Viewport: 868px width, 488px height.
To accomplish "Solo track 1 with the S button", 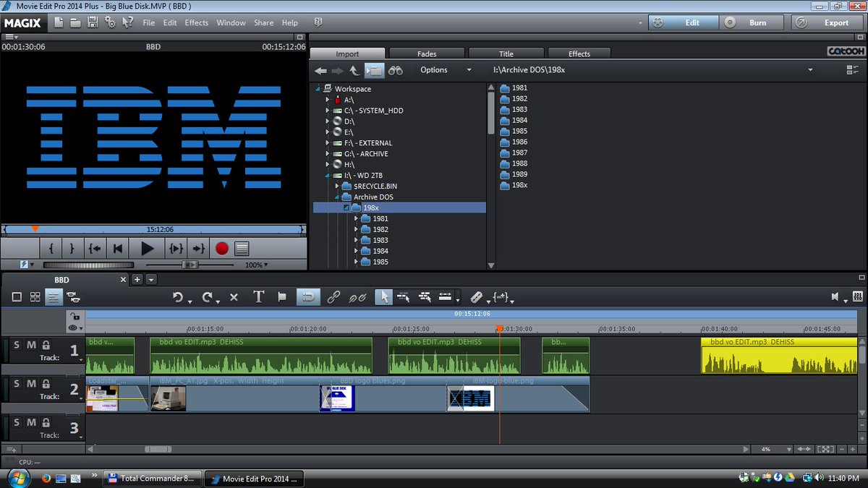I will click(x=17, y=345).
